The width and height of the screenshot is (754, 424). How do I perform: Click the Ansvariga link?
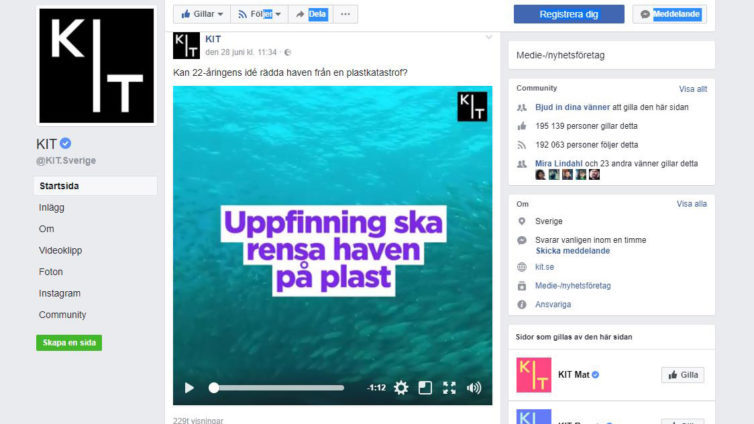click(x=553, y=304)
